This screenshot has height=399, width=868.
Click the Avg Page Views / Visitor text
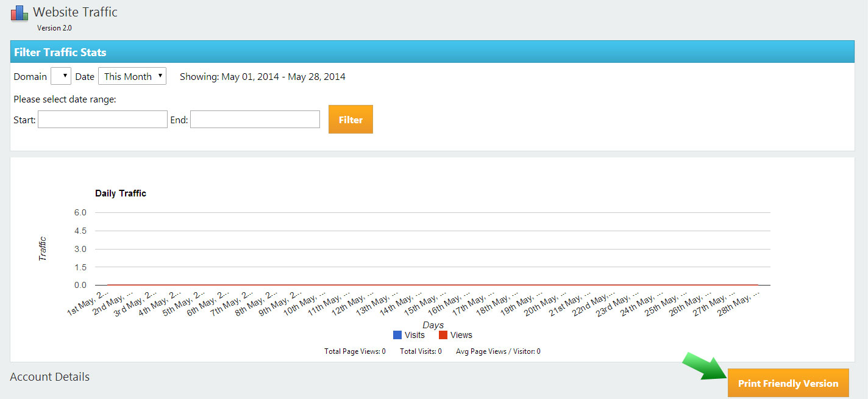click(x=498, y=351)
